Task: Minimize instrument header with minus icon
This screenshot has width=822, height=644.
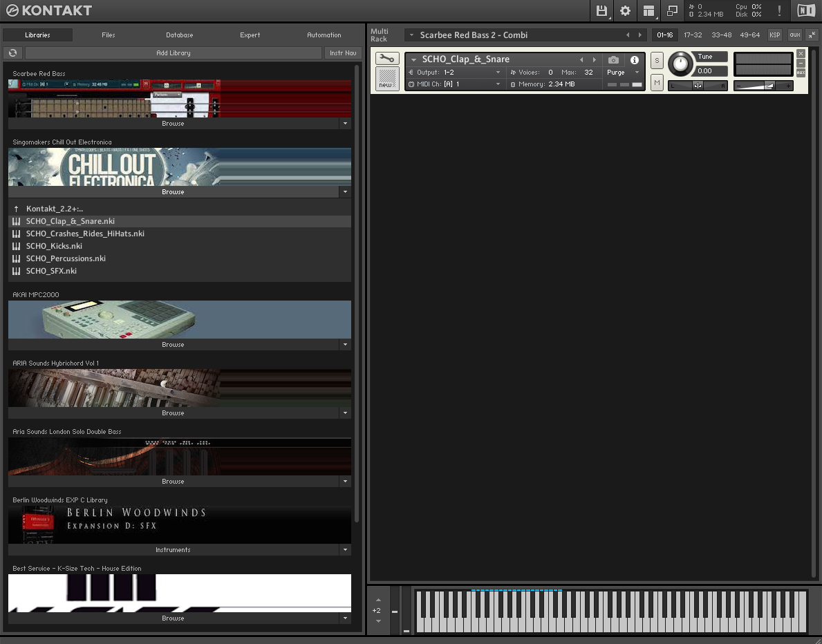Action: coord(801,63)
